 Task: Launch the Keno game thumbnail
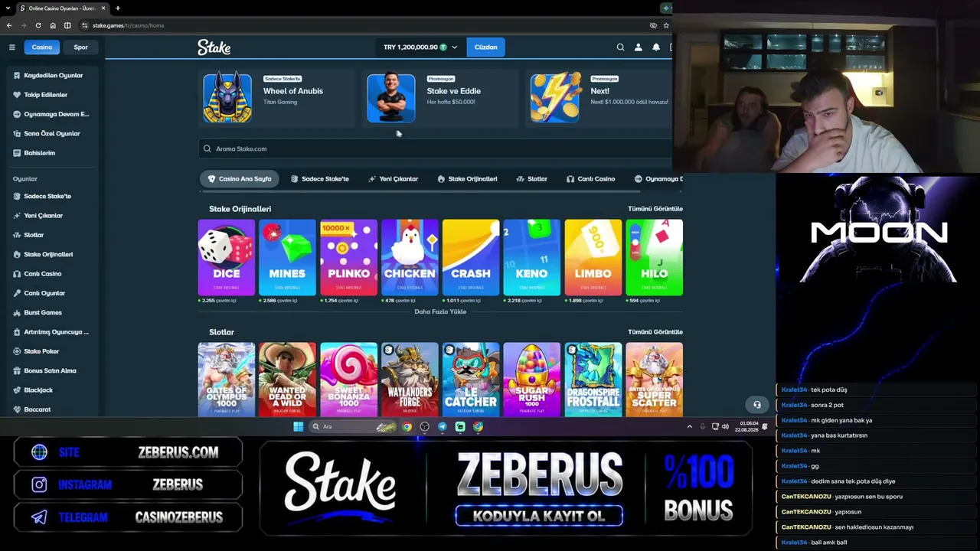(x=532, y=257)
